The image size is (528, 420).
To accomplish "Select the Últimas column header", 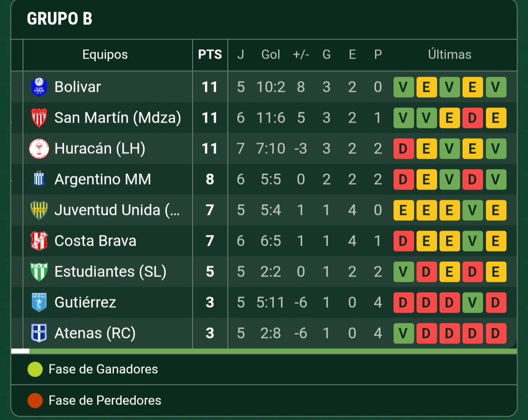I will click(x=450, y=55).
